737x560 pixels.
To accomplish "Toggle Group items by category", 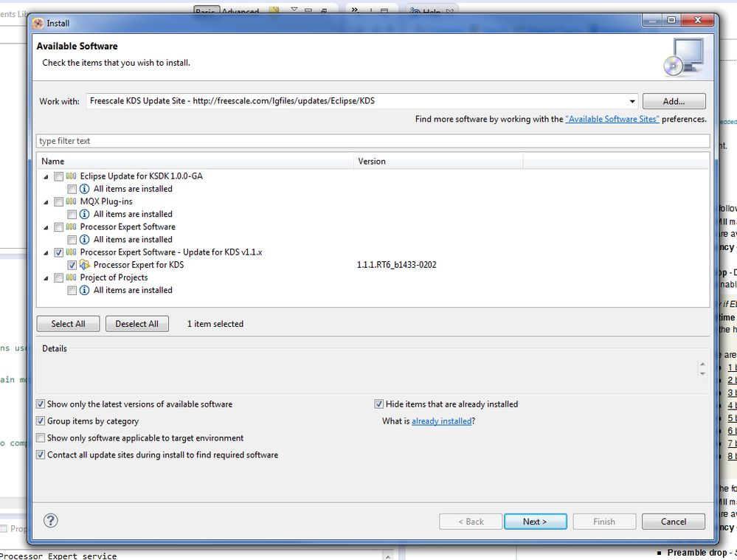I will pyautogui.click(x=41, y=421).
